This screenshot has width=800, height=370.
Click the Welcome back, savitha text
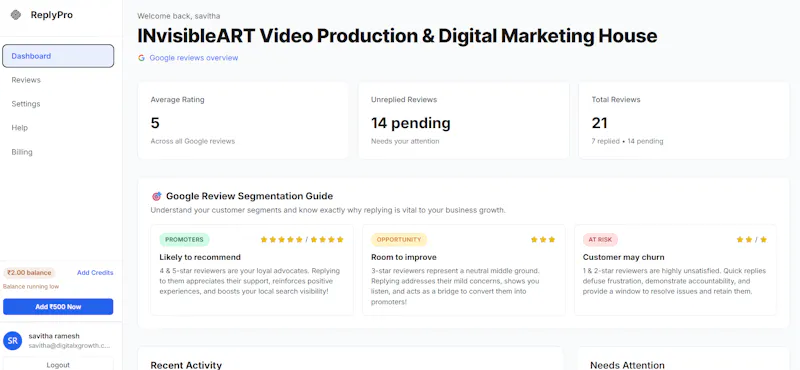tap(179, 16)
